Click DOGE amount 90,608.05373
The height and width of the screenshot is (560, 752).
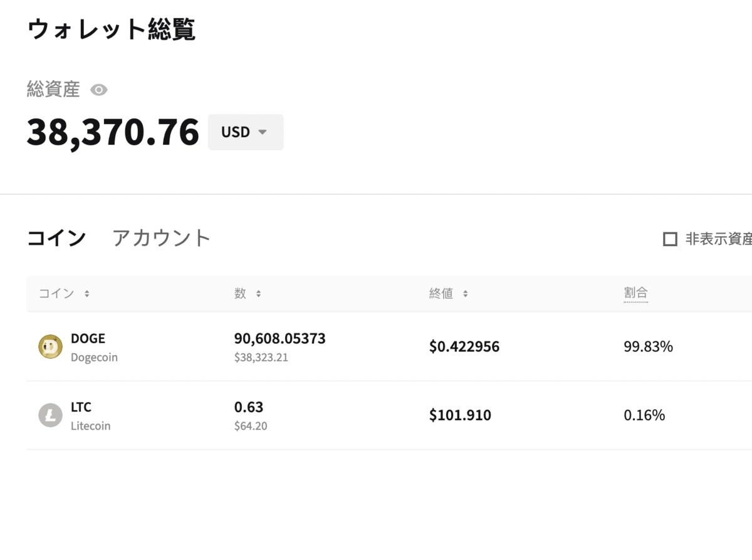[279, 339]
